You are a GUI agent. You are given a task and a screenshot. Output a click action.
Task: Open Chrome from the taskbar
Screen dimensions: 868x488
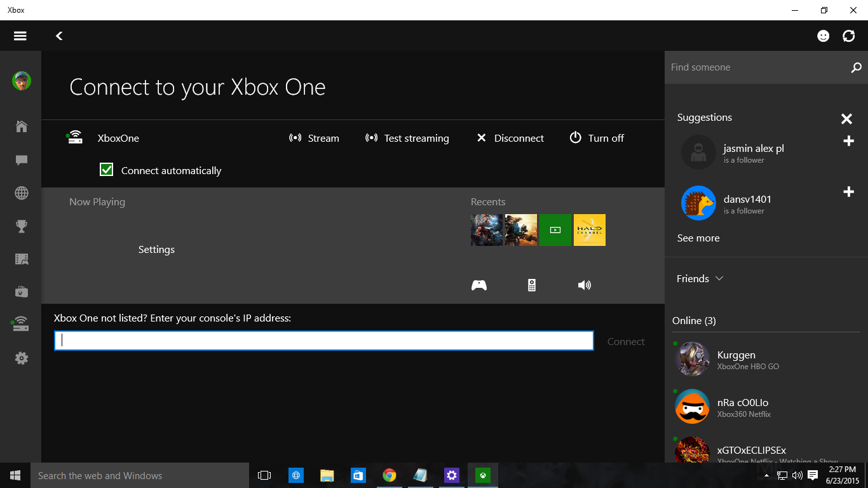pyautogui.click(x=390, y=475)
